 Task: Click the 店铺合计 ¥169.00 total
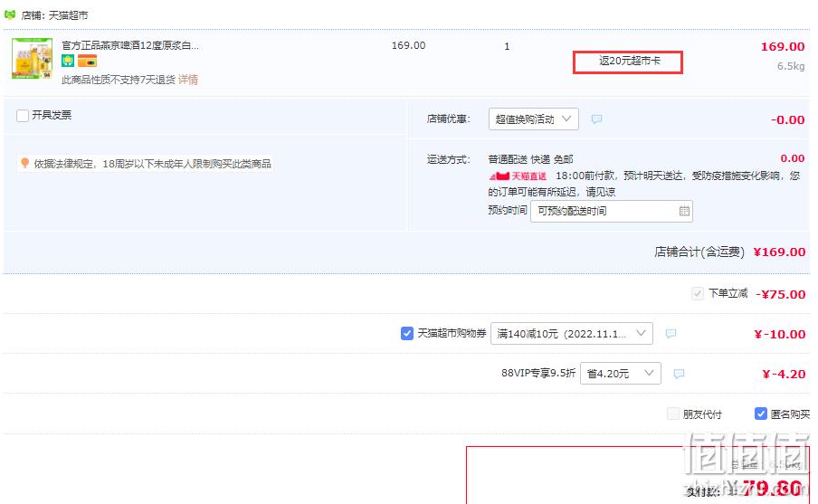(779, 252)
